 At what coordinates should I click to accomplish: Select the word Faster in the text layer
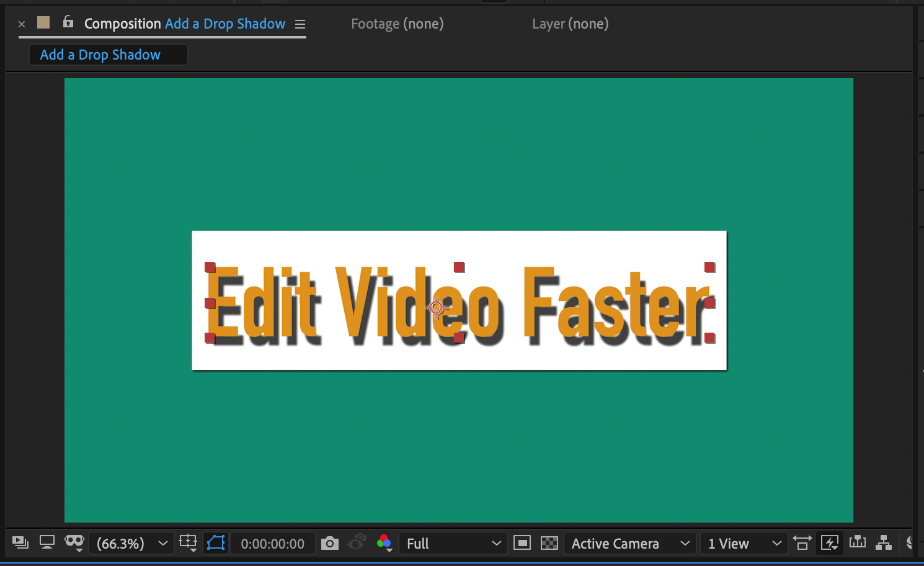click(616, 303)
